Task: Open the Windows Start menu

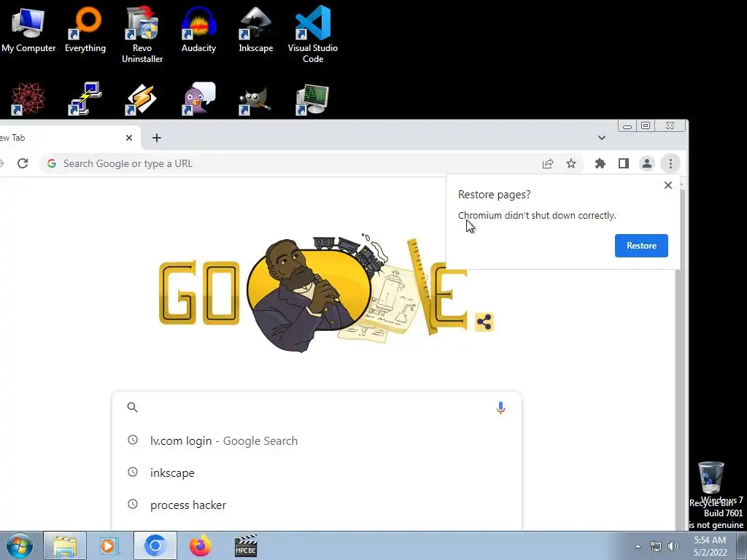Action: 19,545
